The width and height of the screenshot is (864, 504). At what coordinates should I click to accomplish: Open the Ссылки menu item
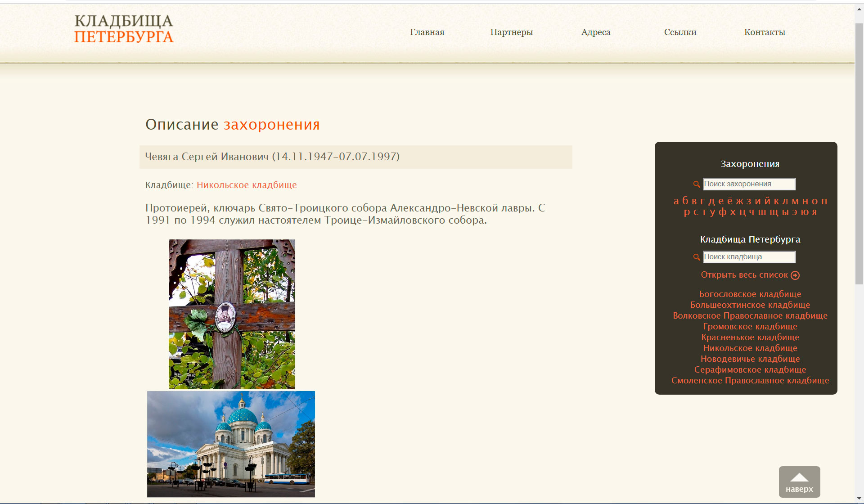(680, 32)
